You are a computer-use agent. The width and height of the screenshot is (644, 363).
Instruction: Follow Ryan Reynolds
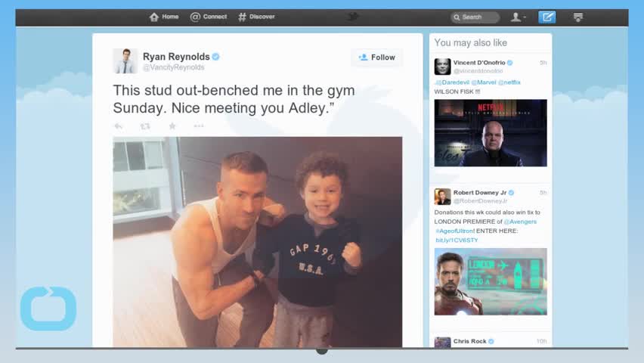click(377, 57)
